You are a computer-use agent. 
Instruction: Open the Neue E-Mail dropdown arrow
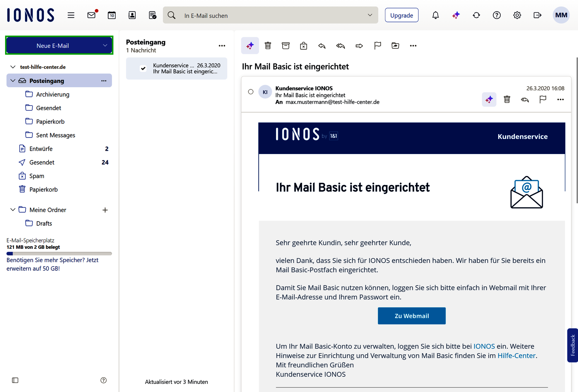[105, 45]
